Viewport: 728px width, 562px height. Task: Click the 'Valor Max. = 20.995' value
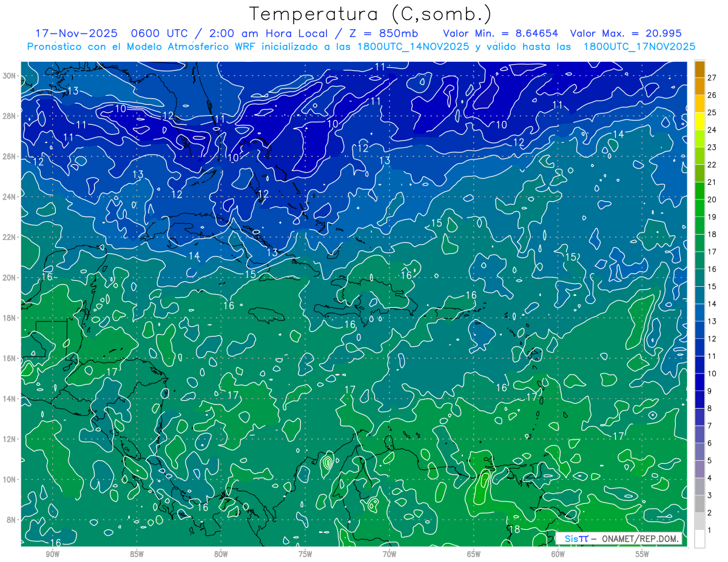pyautogui.click(x=626, y=33)
